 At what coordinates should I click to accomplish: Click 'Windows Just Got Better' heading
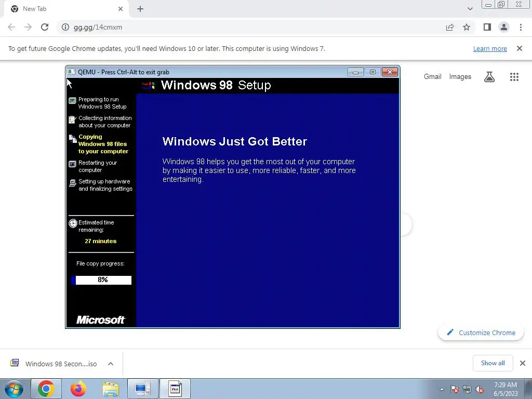[234, 141]
